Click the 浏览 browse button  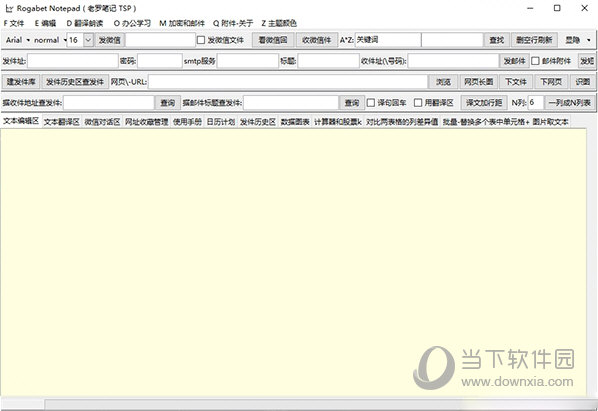tap(444, 82)
